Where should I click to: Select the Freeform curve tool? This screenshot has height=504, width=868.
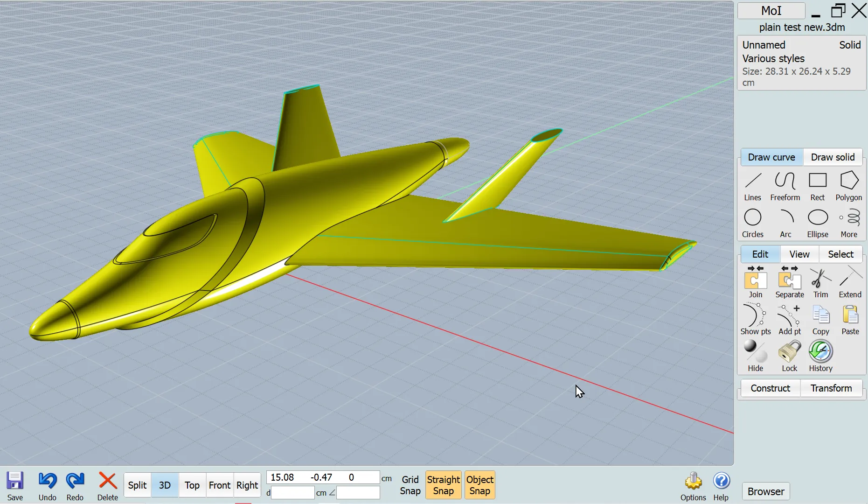point(785,186)
